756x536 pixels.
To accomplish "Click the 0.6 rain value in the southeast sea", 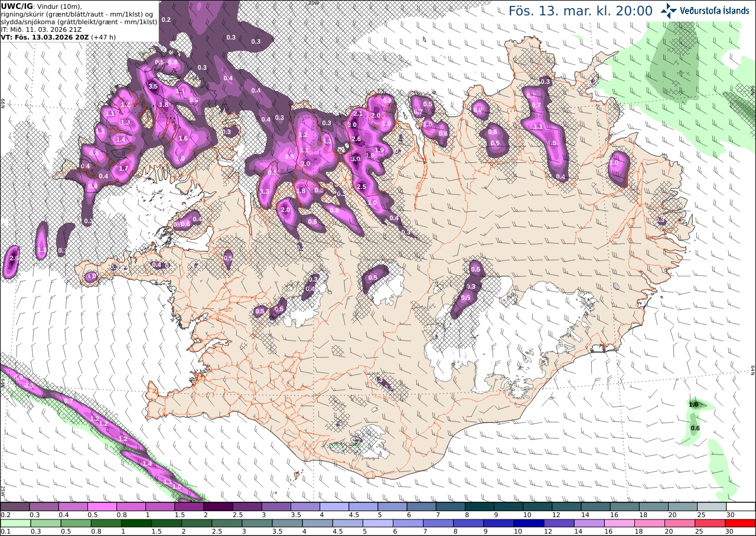I will point(695,428).
